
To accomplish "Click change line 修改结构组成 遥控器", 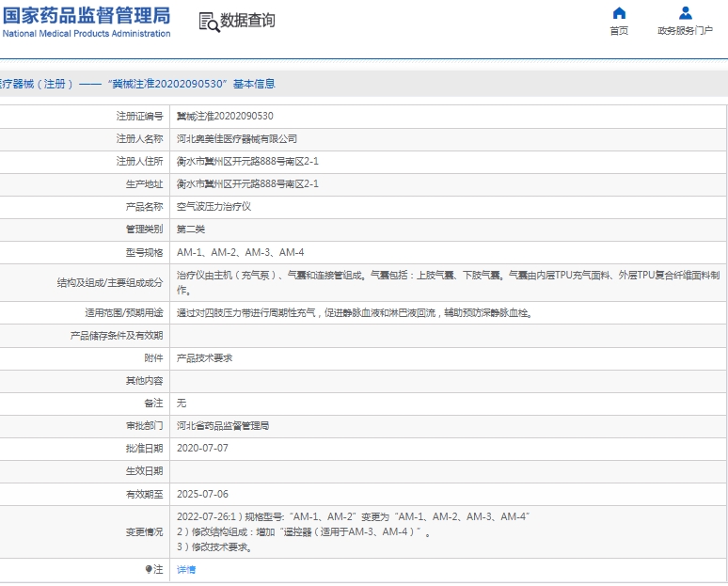I will click(x=304, y=531).
